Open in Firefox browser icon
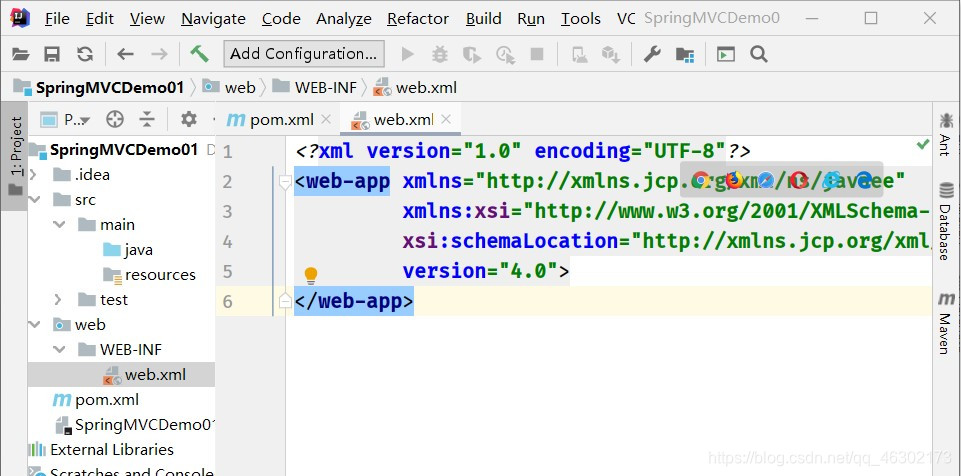 coord(733,180)
